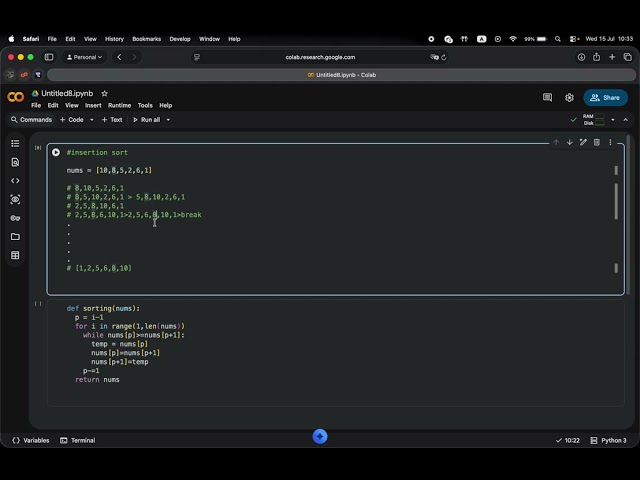The height and width of the screenshot is (480, 640).
Task: Expand the RAM Disk resources dropdown
Action: [x=613, y=120]
